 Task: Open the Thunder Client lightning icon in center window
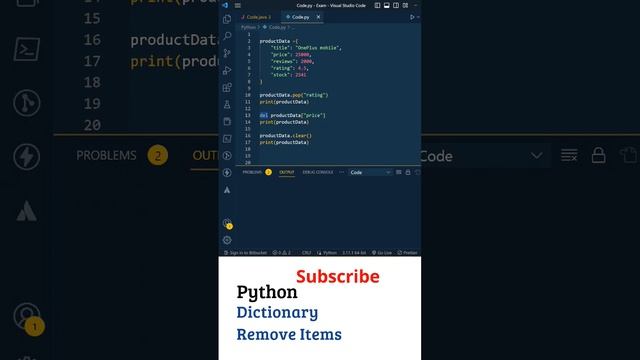pos(227,173)
